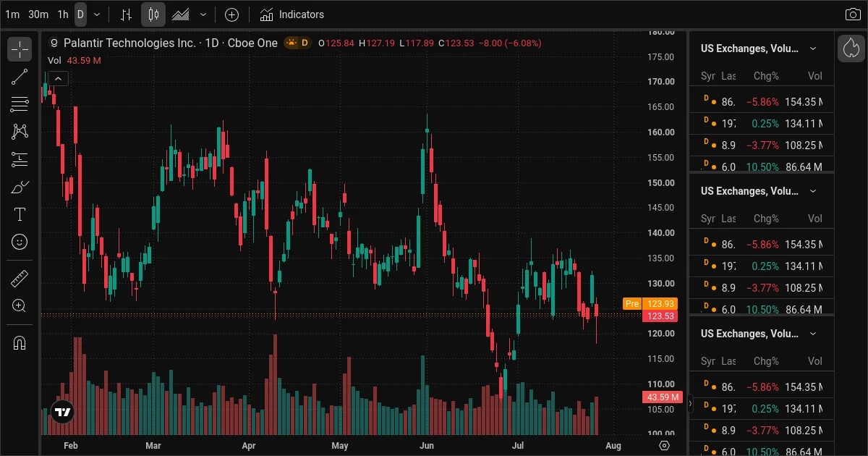The width and height of the screenshot is (868, 456).
Task: Click red 43.59 M volume axis label
Action: pos(662,397)
